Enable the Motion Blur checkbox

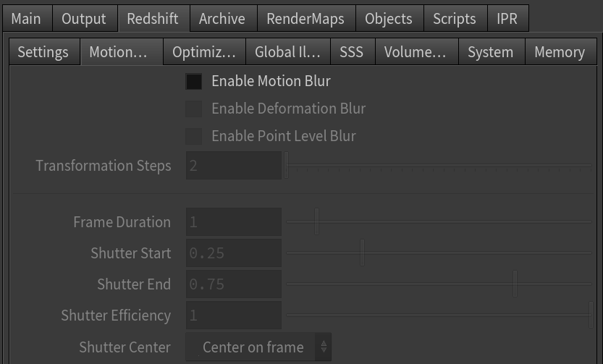tap(193, 82)
